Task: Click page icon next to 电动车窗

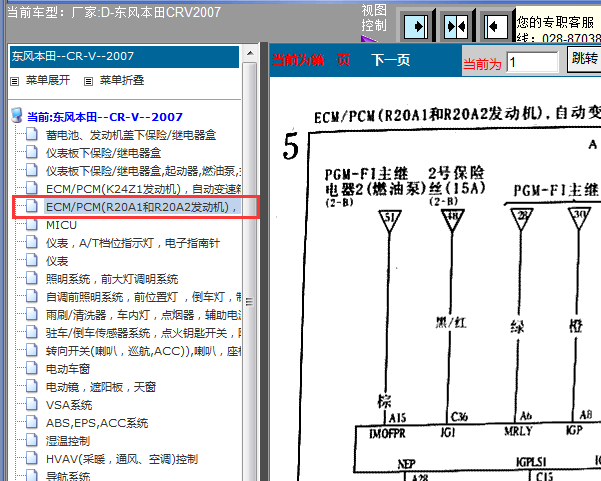Action: pyautogui.click(x=32, y=369)
